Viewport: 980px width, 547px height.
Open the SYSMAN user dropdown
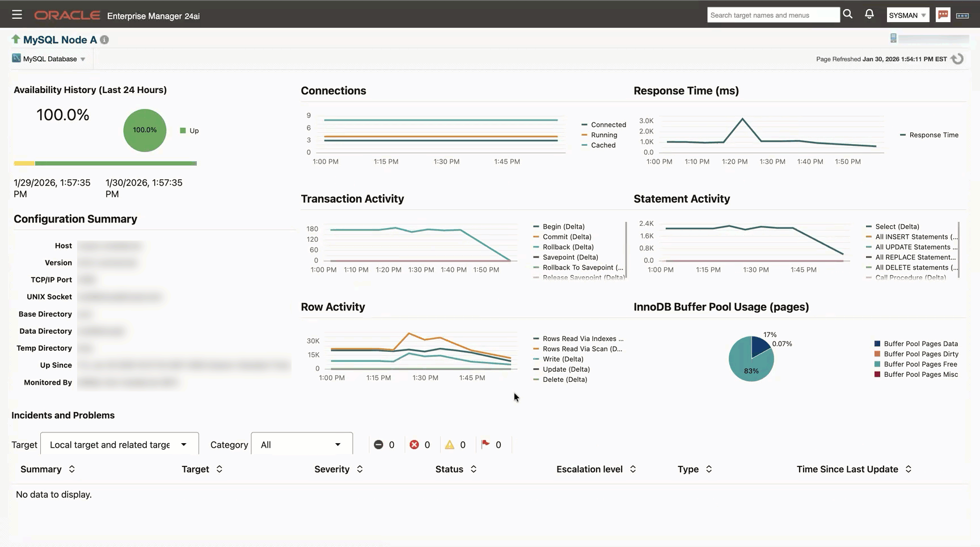click(907, 14)
